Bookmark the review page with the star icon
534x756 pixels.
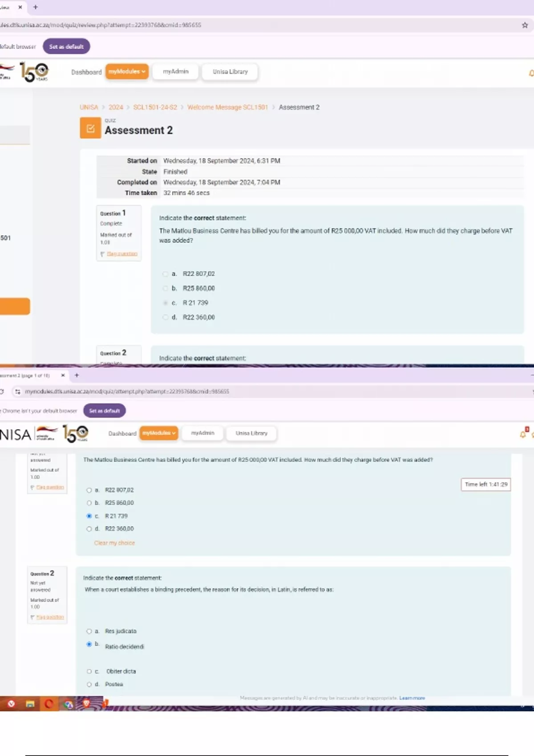tap(525, 25)
